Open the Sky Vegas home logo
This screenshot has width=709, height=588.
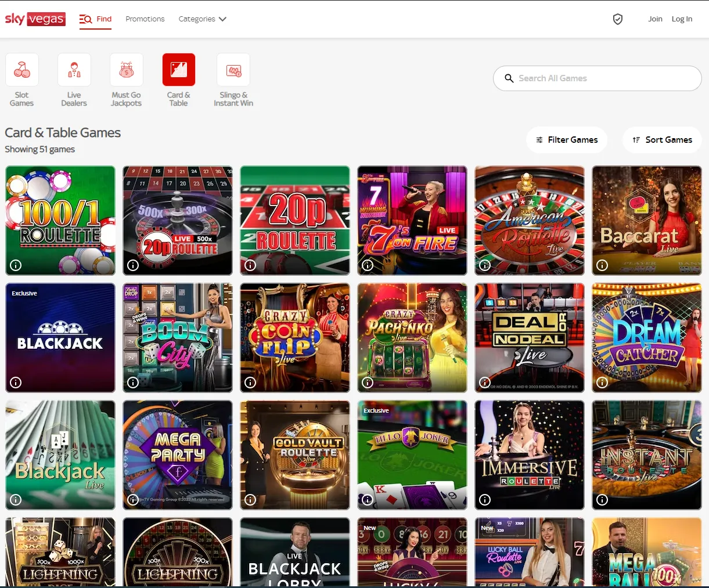tap(35, 19)
